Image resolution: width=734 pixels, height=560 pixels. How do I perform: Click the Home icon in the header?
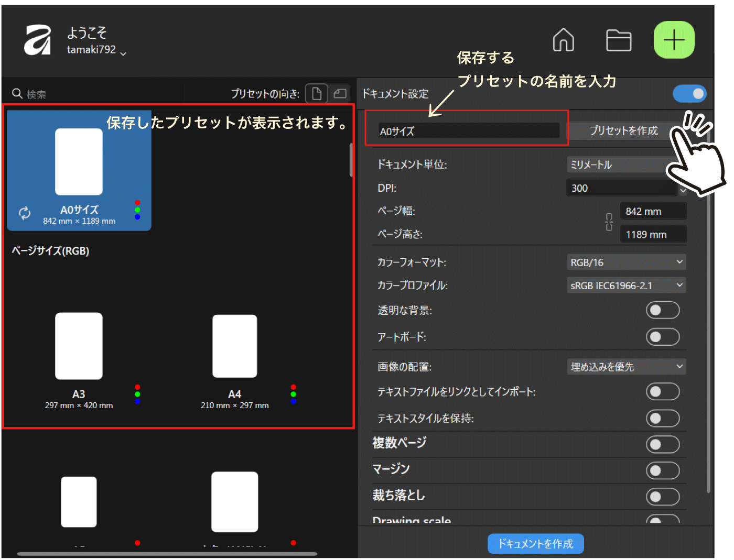point(563,40)
